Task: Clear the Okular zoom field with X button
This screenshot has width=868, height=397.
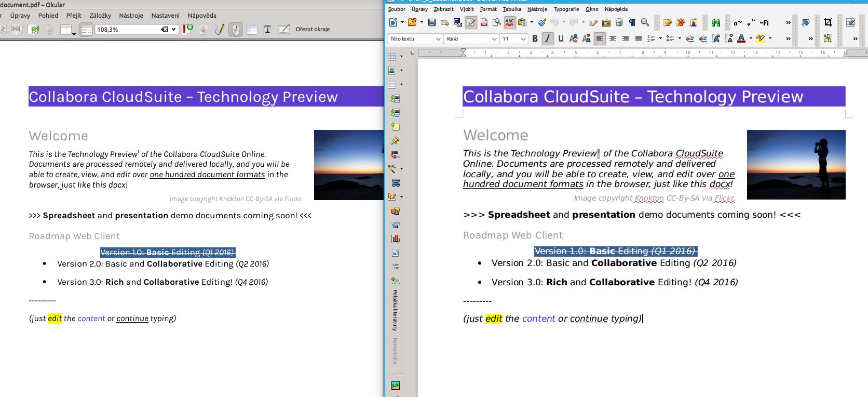Action: click(165, 30)
